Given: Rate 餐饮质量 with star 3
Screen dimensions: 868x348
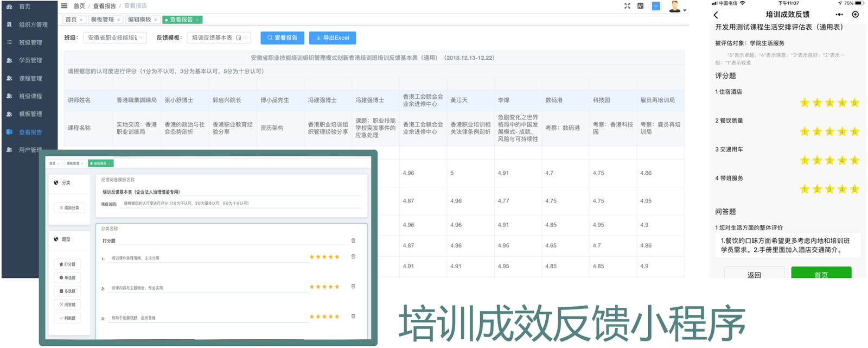Looking at the screenshot, I should [x=830, y=132].
